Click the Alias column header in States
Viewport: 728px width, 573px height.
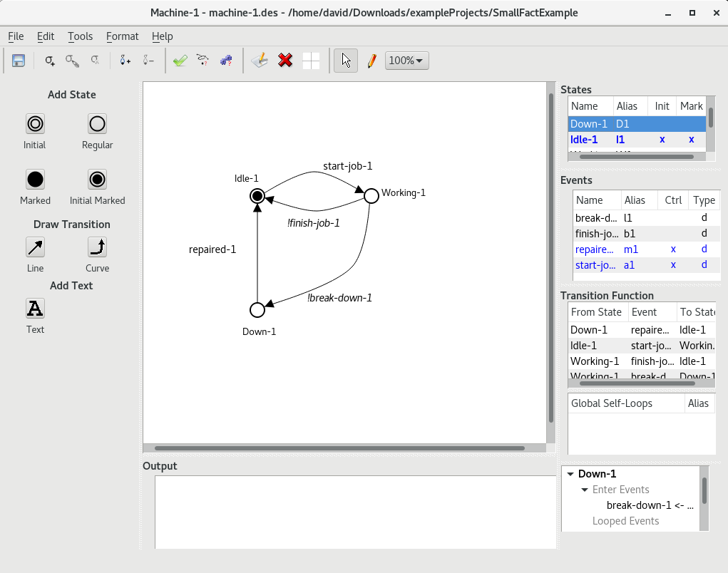pyautogui.click(x=627, y=106)
